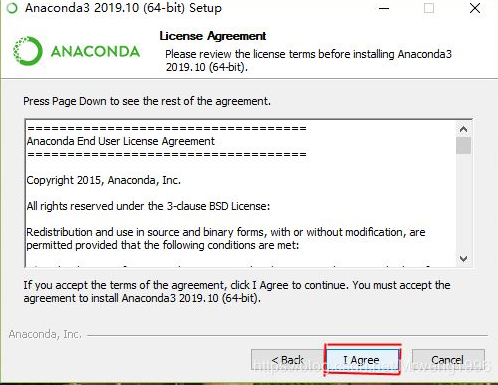Click the setup title bar icon
The height and width of the screenshot is (385, 498).
(12, 8)
